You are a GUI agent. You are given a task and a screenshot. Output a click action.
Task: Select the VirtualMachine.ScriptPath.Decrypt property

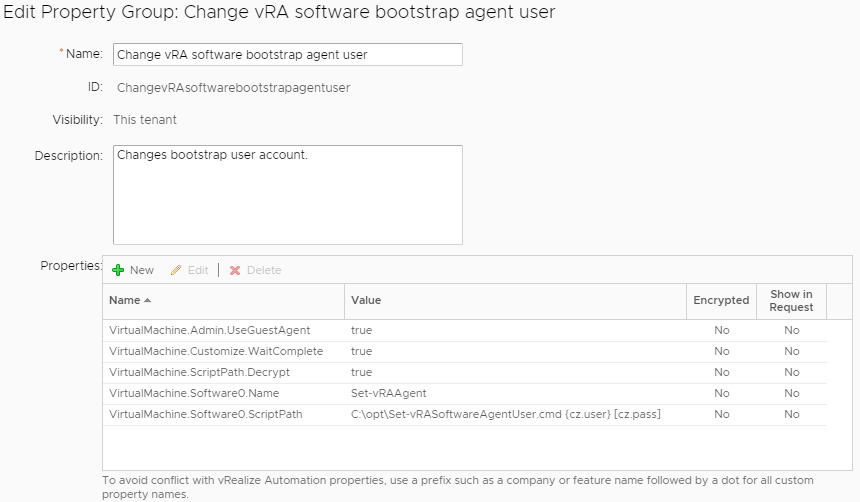[202, 372]
